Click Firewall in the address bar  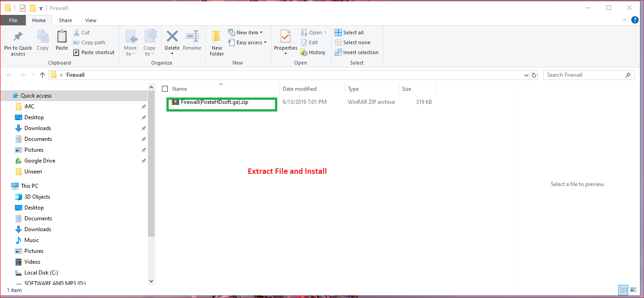click(x=76, y=75)
